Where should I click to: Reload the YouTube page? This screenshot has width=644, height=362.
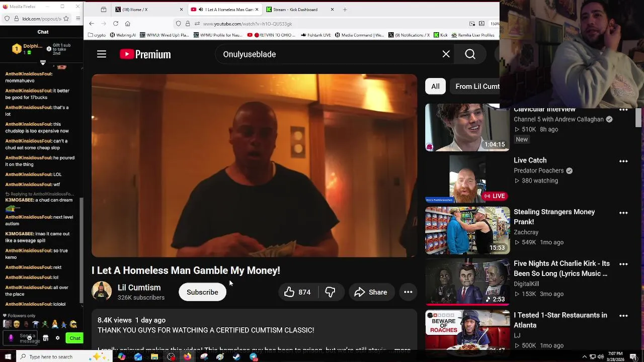point(115,24)
